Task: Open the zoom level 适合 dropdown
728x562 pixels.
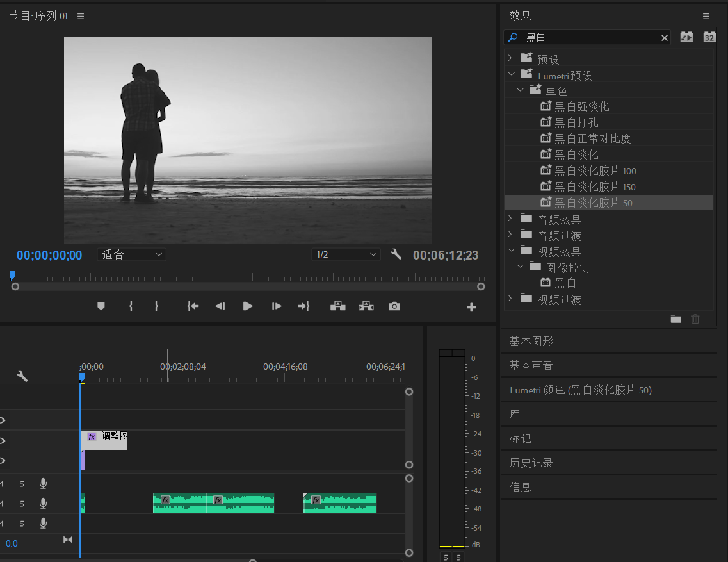Action: (x=131, y=254)
